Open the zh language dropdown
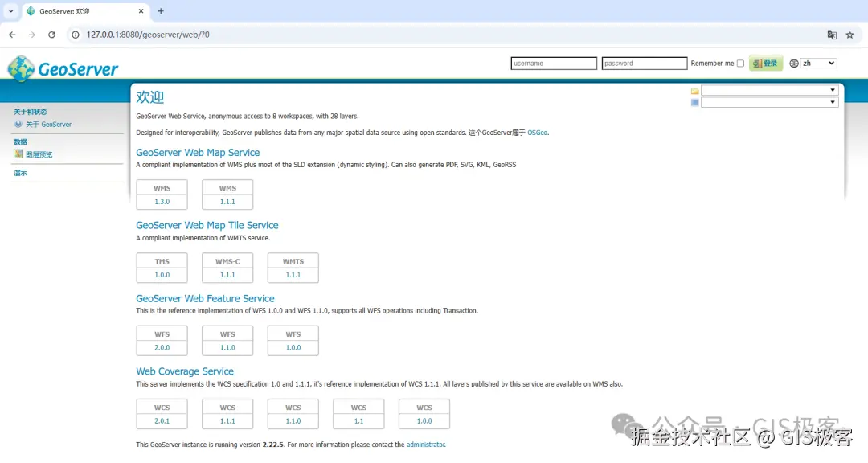 point(818,64)
